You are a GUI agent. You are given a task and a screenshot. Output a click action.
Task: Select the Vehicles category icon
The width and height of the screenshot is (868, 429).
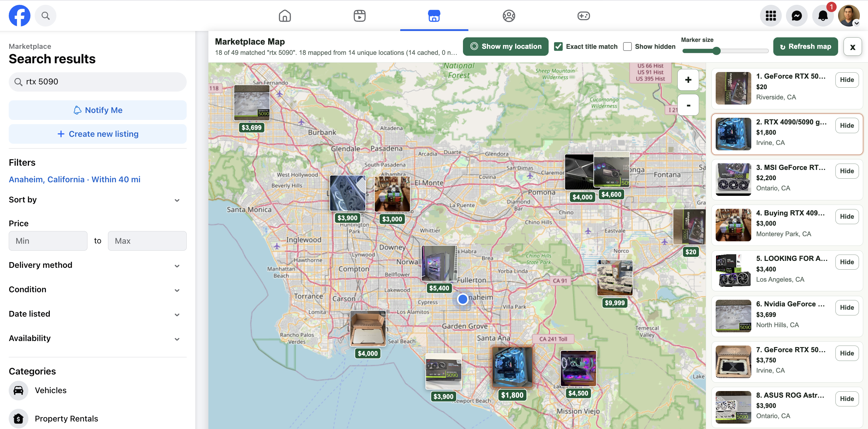point(18,390)
